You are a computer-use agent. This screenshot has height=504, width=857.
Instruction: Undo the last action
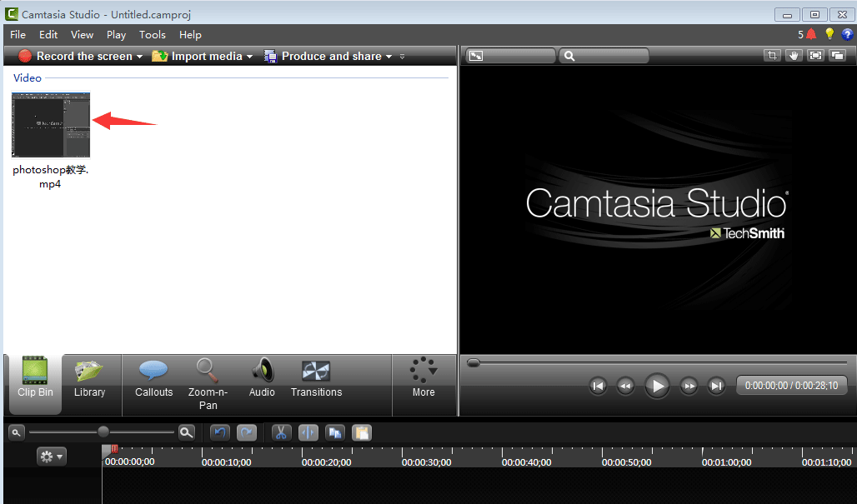tap(218, 432)
